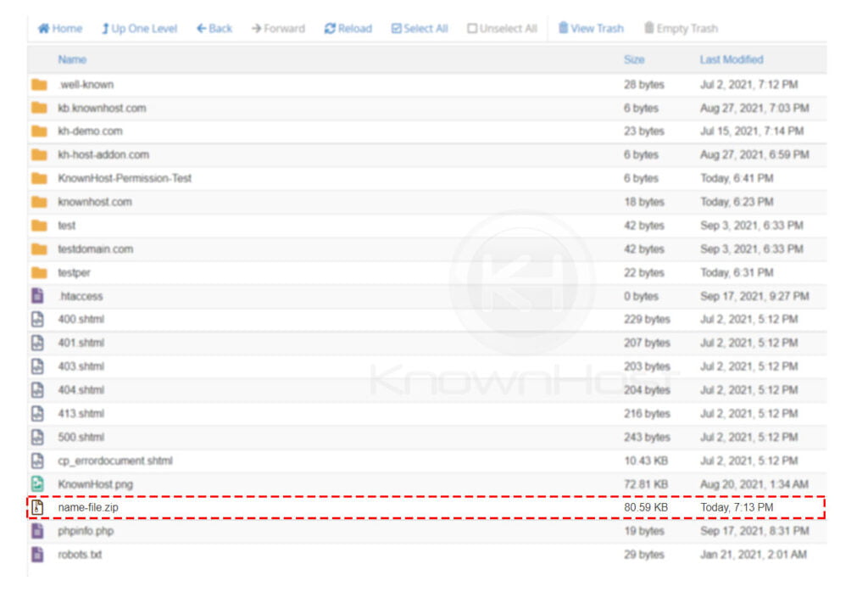Sort by Last Modified column header

pyautogui.click(x=732, y=59)
